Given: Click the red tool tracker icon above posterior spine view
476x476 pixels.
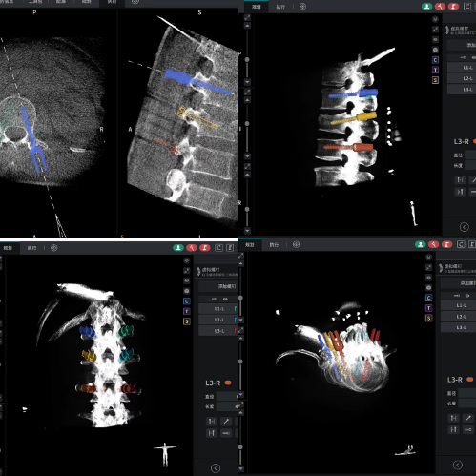Looking at the screenshot, I should (192, 248).
